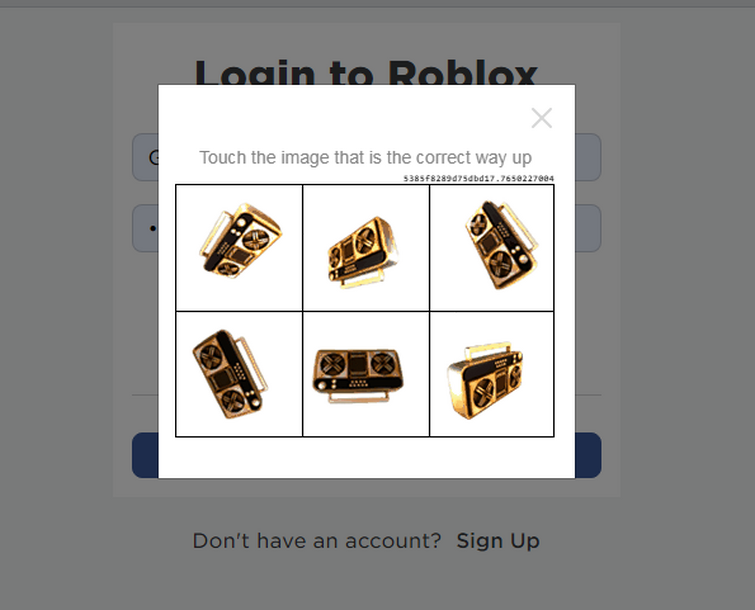Click the cassette deck of bottom-left boombox
This screenshot has width=755, height=610.
click(222, 379)
